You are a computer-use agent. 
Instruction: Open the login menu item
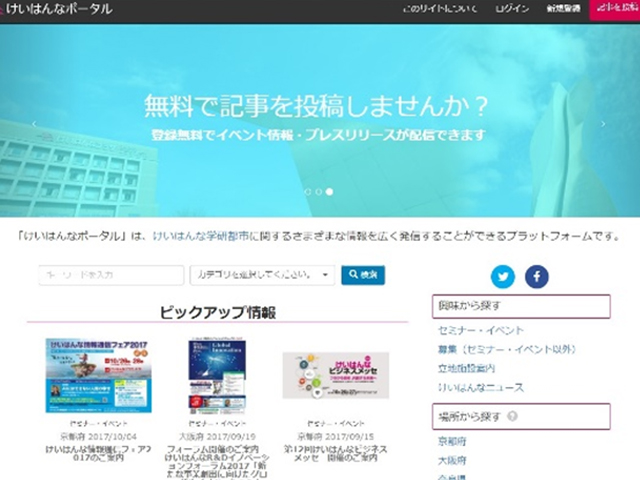[512, 9]
